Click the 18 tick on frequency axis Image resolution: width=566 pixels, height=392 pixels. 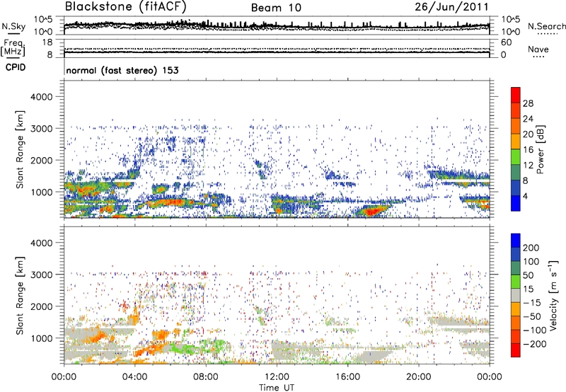47,42
